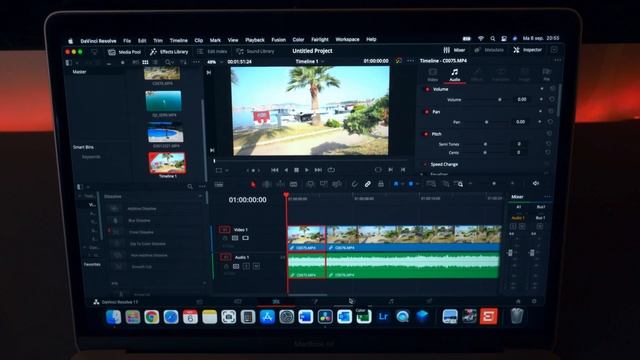This screenshot has height=360, width=640.
Task: Stop playback in the viewer
Action: (297, 170)
